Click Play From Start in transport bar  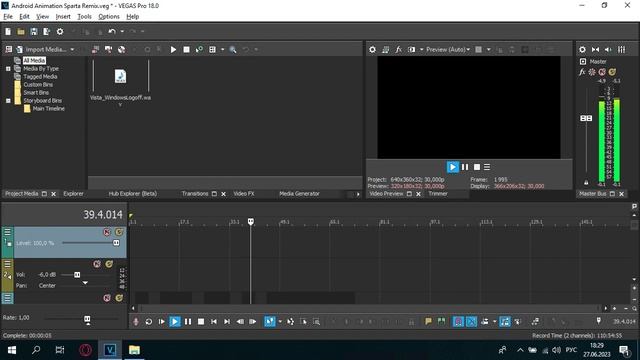(x=162, y=322)
